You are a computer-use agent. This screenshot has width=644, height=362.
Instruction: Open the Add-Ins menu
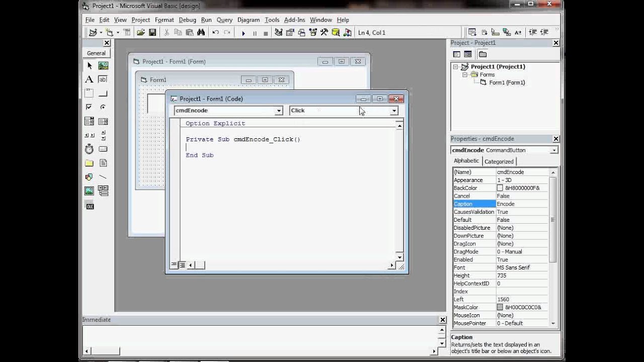tap(294, 20)
